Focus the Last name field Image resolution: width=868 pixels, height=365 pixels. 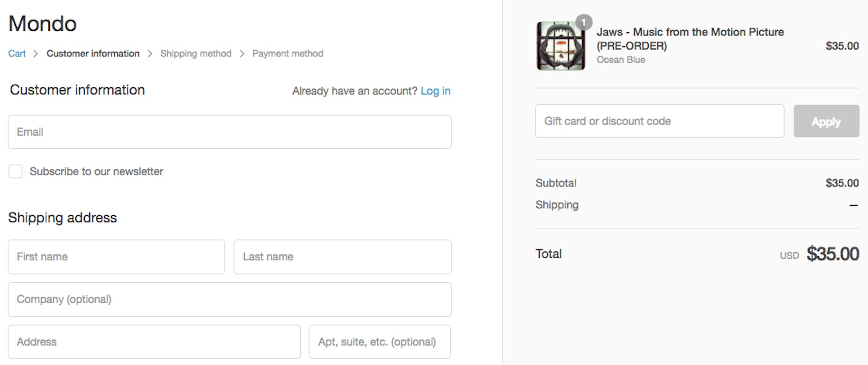pyautogui.click(x=342, y=257)
